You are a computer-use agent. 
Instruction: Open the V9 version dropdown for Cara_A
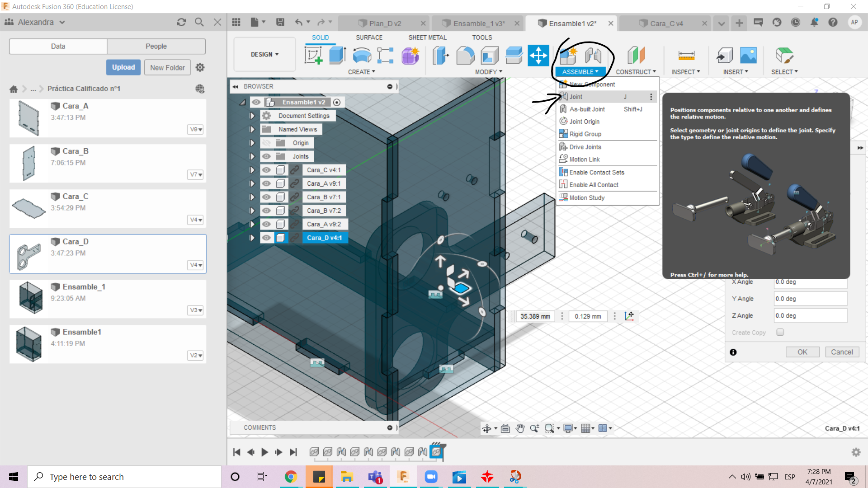click(x=195, y=130)
